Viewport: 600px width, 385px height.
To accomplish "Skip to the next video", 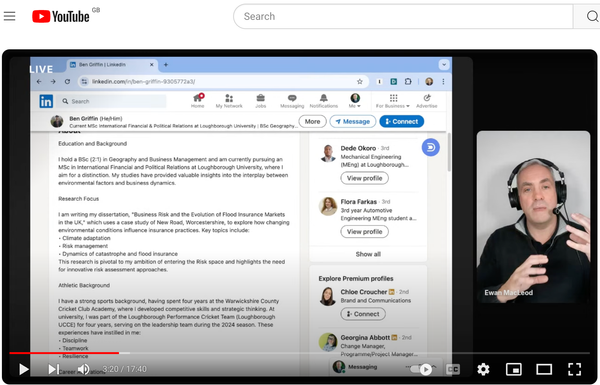I will (x=53, y=369).
